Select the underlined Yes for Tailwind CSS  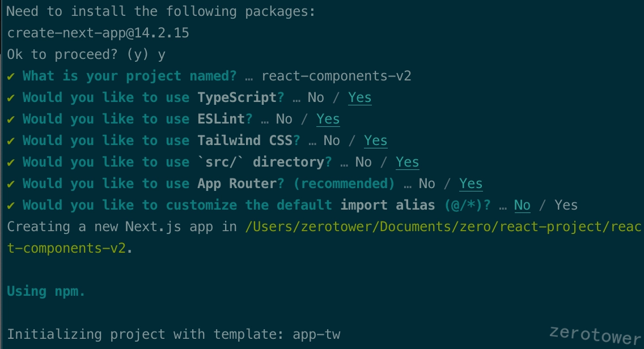375,141
